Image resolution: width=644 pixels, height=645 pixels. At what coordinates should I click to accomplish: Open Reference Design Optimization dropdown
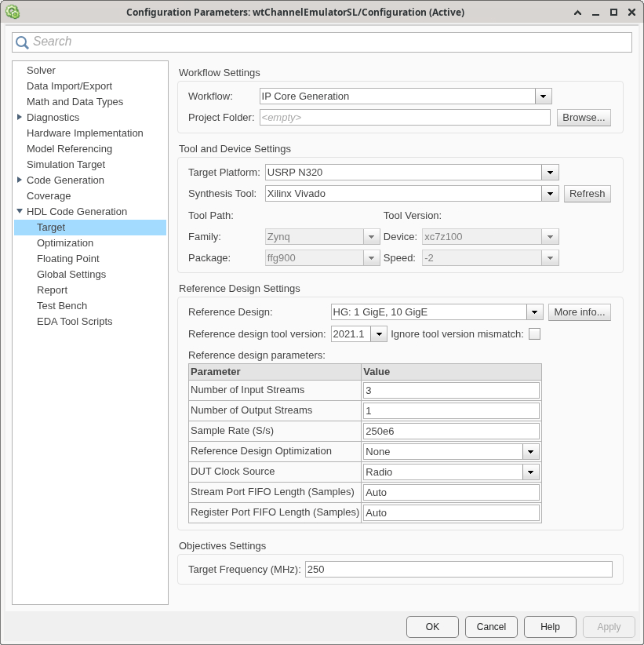pyautogui.click(x=530, y=452)
